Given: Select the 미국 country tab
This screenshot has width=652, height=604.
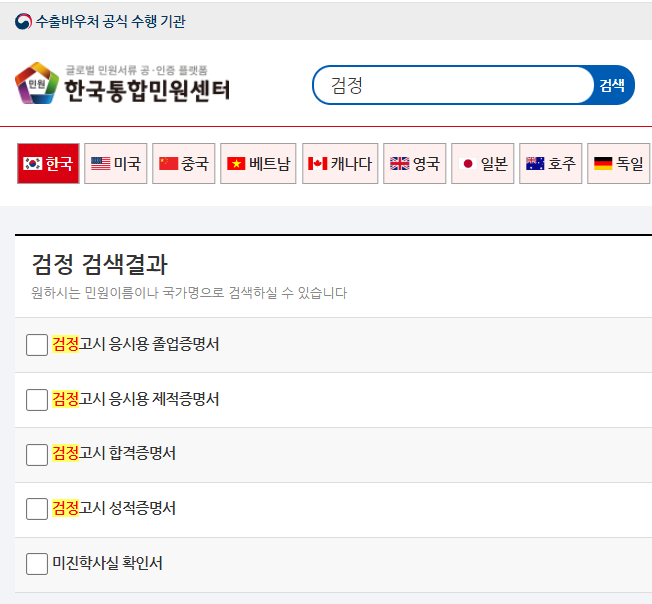Looking at the screenshot, I should coord(116,163).
